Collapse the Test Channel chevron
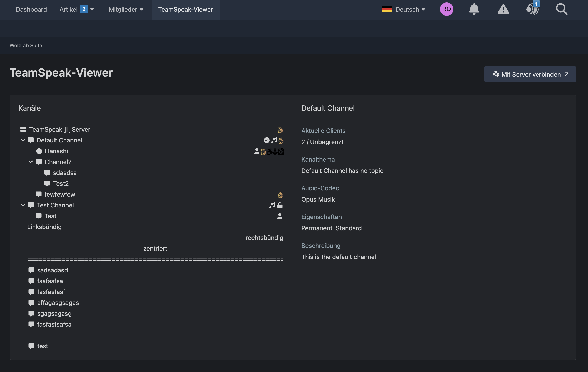588x372 pixels. (x=23, y=205)
